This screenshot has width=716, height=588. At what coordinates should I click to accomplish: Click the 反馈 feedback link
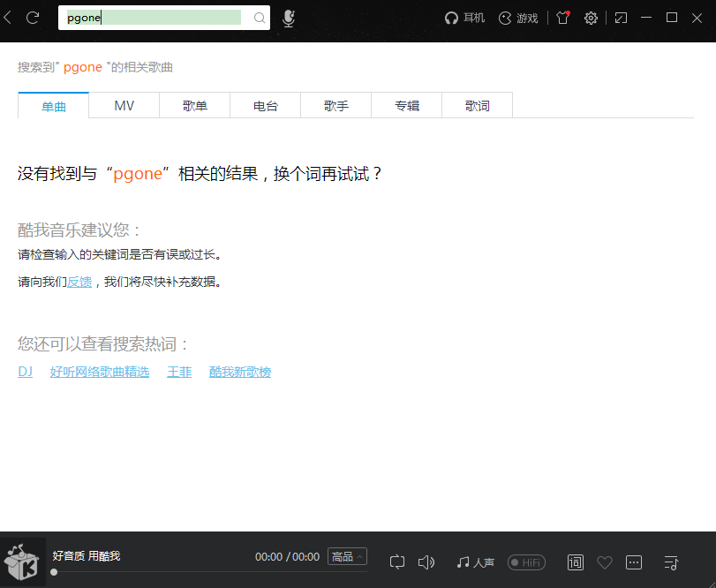[x=79, y=282]
